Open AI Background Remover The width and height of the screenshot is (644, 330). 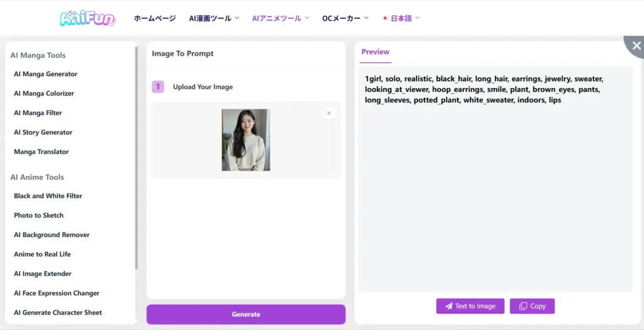(52, 235)
